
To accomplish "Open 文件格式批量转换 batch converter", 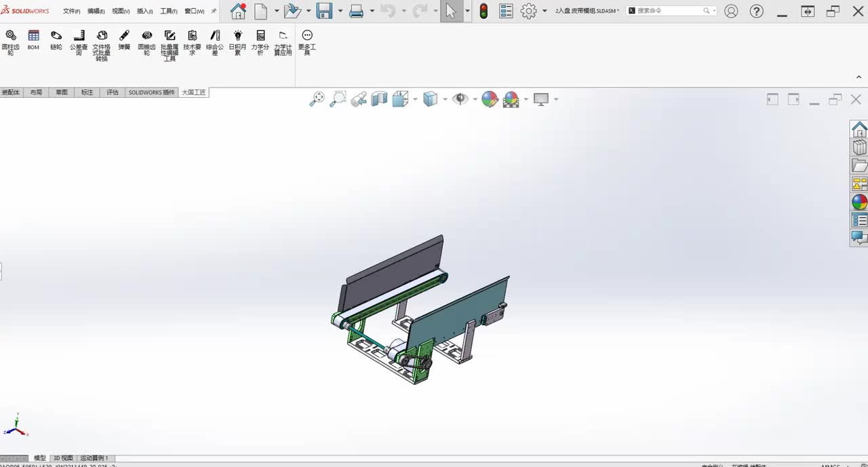I will pos(102,45).
